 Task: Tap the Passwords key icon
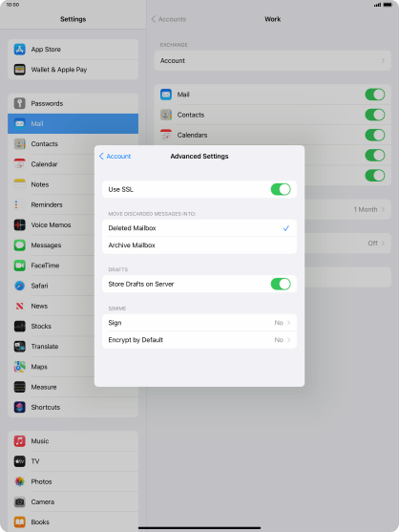coord(20,103)
